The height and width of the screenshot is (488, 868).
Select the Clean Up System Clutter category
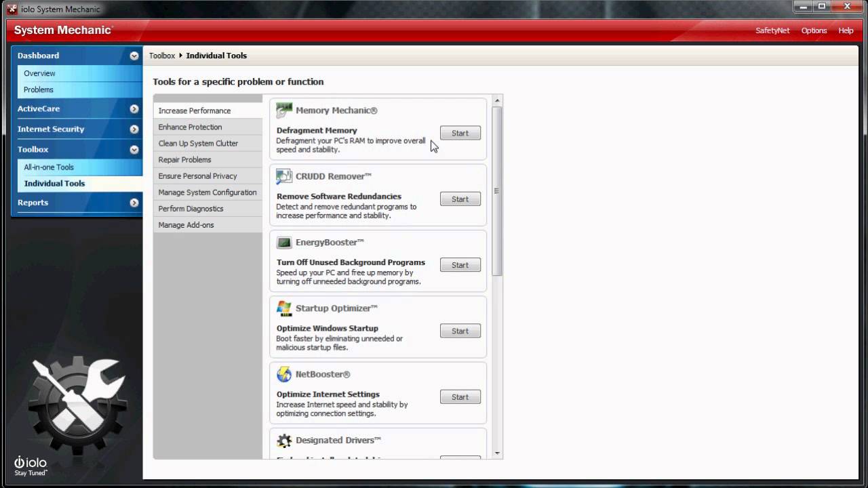[208, 143]
